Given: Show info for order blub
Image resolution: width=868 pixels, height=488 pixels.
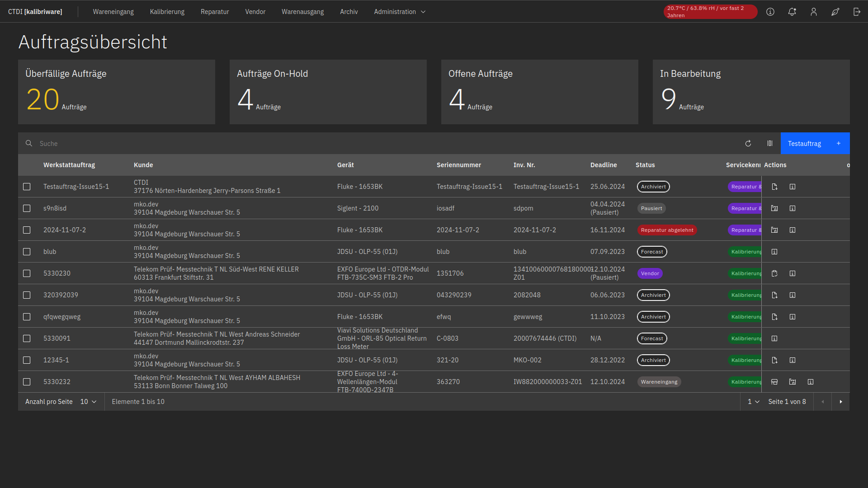Looking at the screenshot, I should point(774,252).
